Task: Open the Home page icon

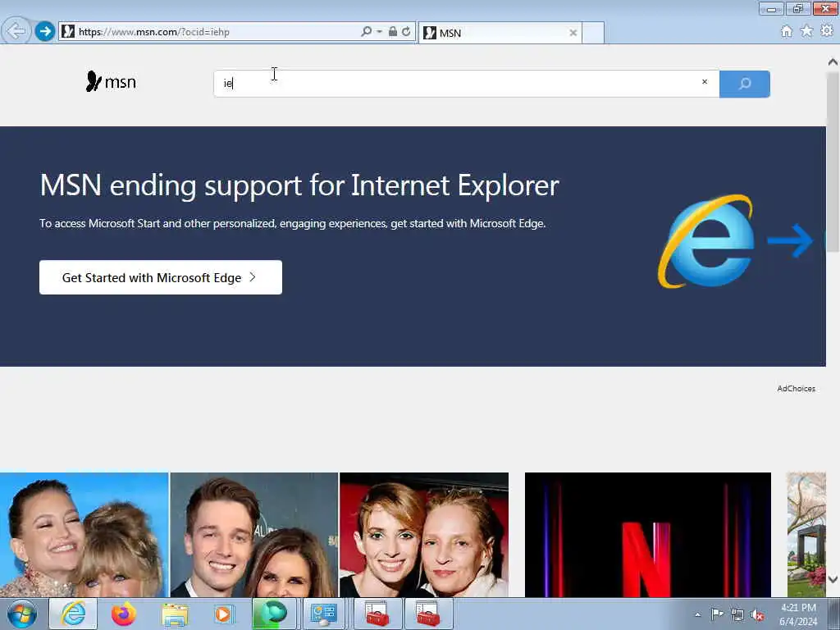Action: click(x=786, y=32)
